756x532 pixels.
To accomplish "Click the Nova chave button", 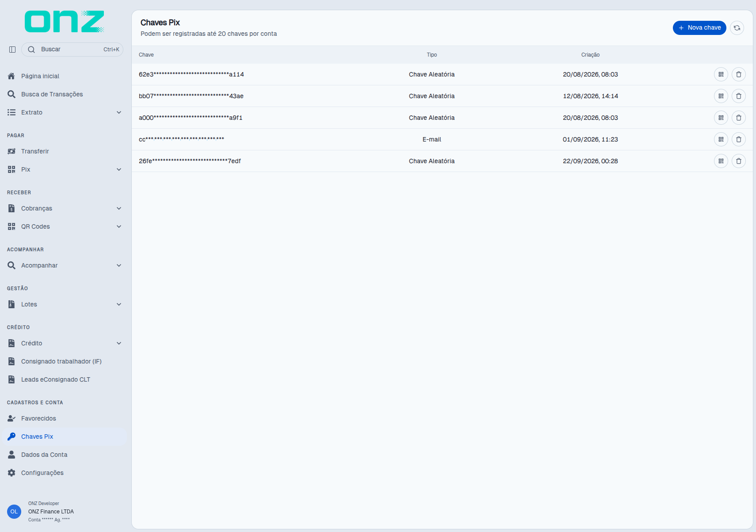I will 699,28.
